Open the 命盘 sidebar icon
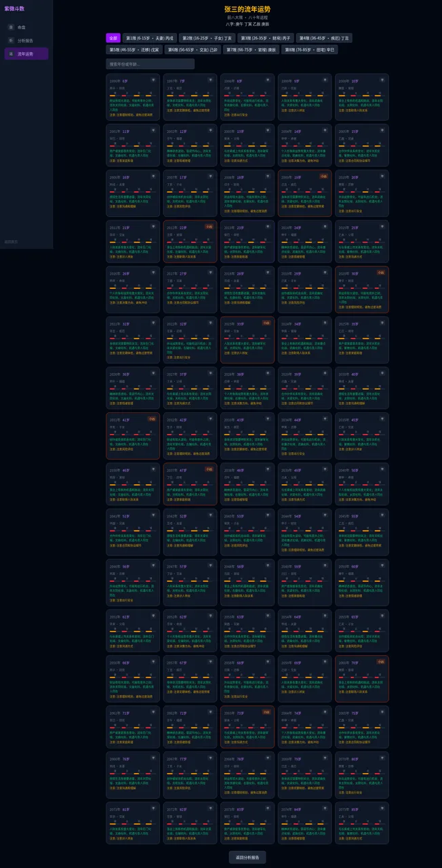The height and width of the screenshot is (868, 442). tap(11, 27)
